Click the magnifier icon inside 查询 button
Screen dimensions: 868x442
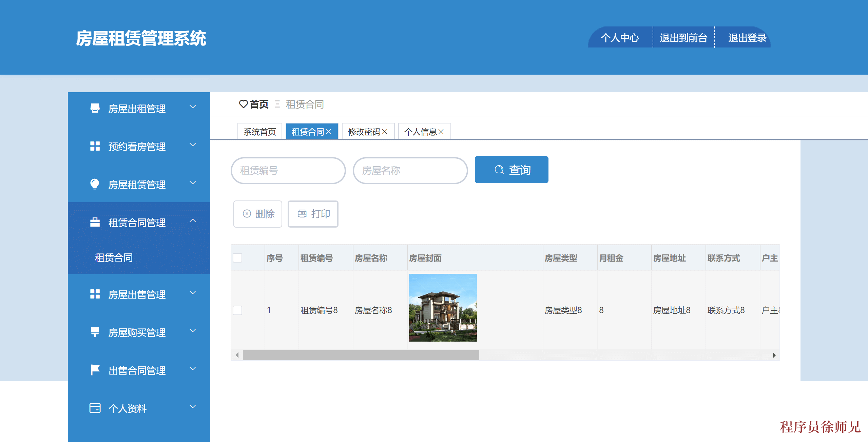click(499, 170)
